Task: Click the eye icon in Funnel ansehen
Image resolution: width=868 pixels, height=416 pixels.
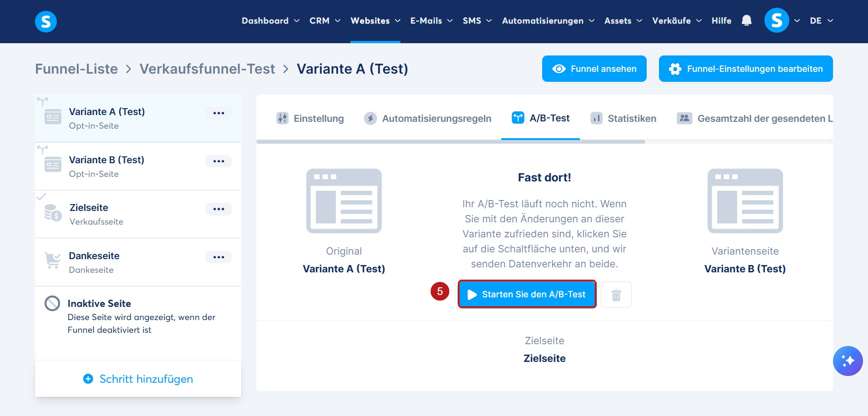Action: click(x=559, y=69)
